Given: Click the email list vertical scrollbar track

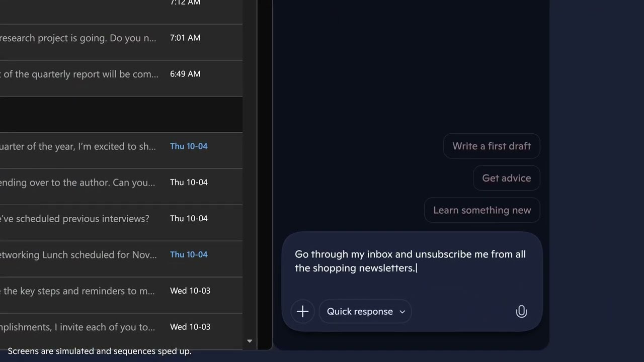Looking at the screenshot, I should (250, 176).
